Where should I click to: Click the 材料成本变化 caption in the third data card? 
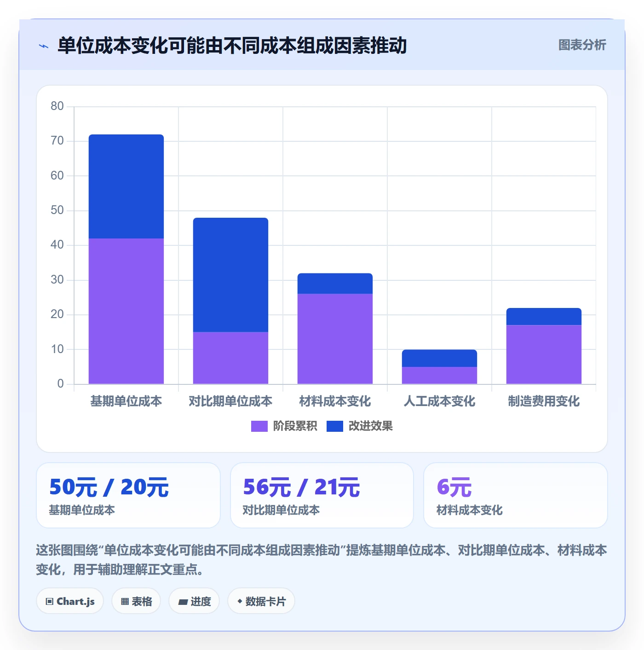click(x=470, y=510)
